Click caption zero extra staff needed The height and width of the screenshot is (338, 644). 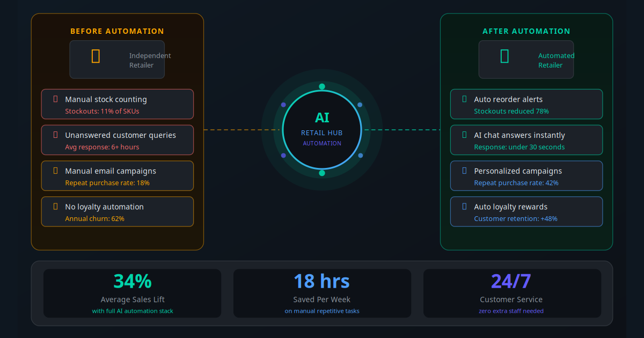coord(512,311)
